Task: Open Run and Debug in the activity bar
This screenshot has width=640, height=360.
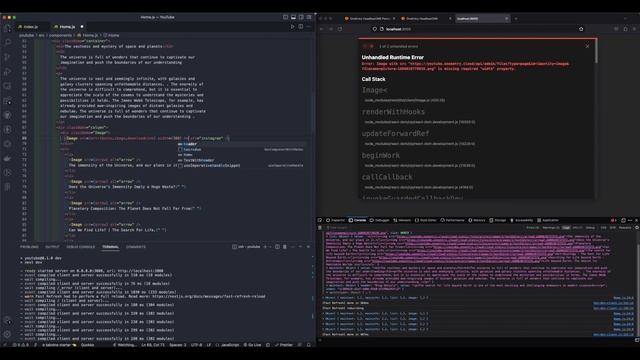Action: pyautogui.click(x=7, y=72)
